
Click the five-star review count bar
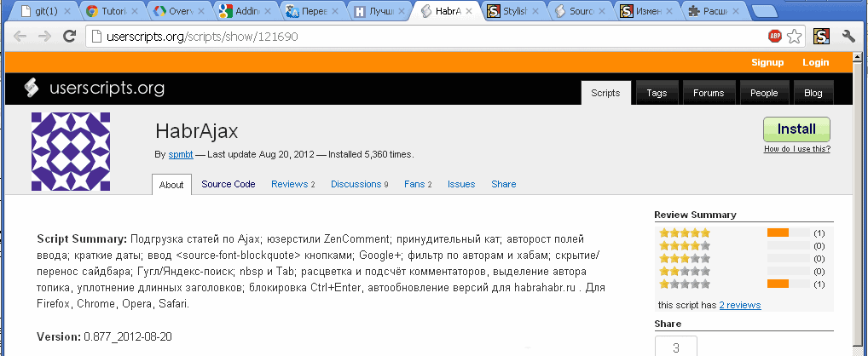pyautogui.click(x=789, y=233)
